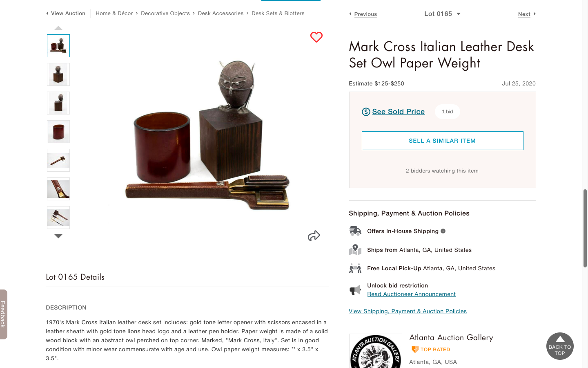Open Read Auctioneer Announcement link
588x368 pixels.
pyautogui.click(x=411, y=294)
